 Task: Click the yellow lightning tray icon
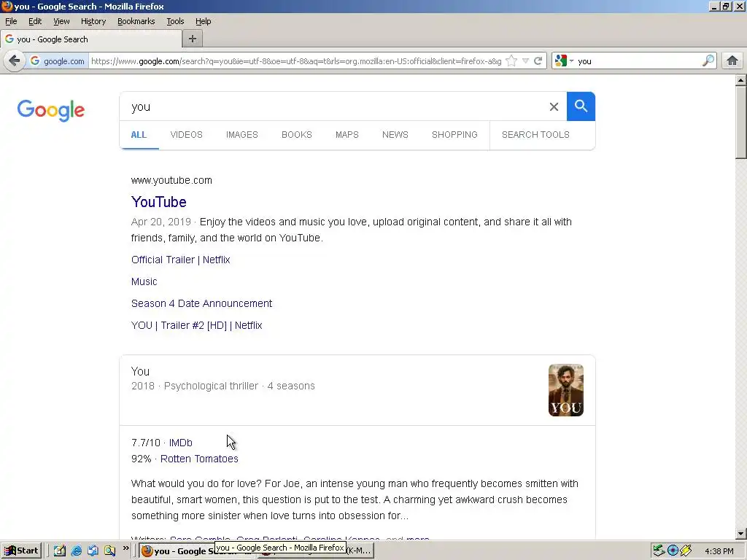(686, 551)
